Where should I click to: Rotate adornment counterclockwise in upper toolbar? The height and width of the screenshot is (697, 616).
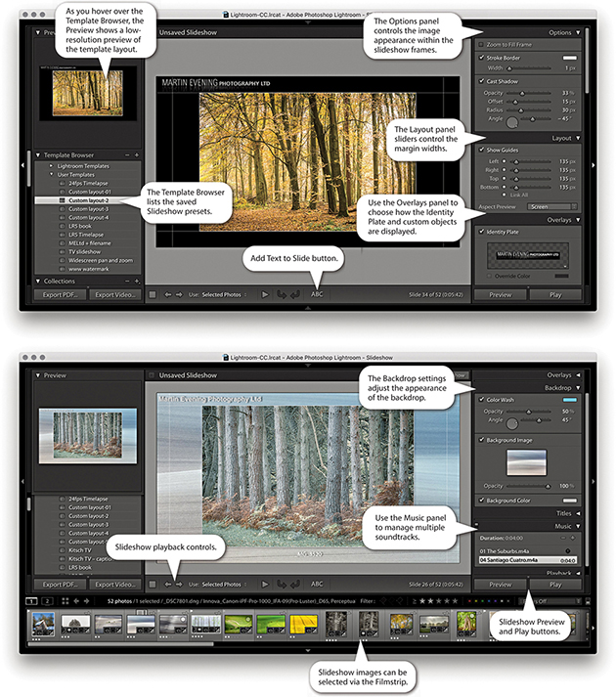pos(282,294)
